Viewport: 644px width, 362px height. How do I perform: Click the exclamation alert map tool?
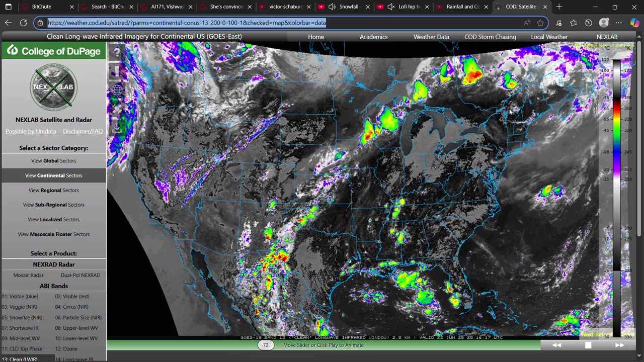(117, 71)
